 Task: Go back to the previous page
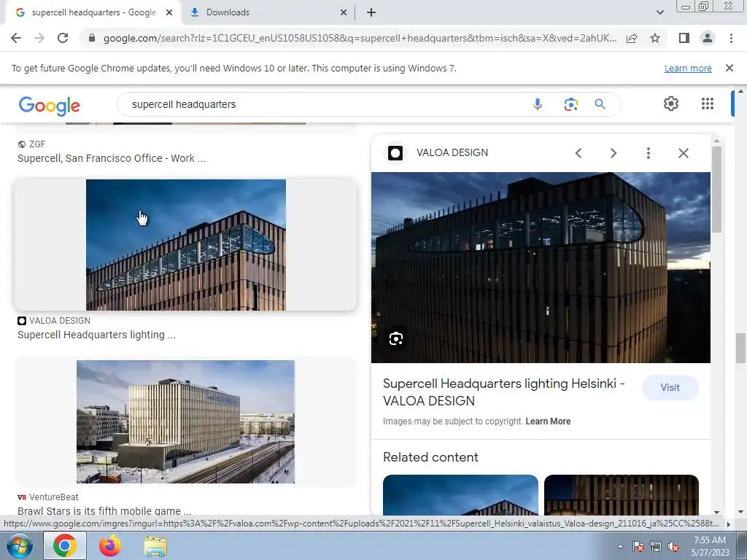(x=16, y=38)
